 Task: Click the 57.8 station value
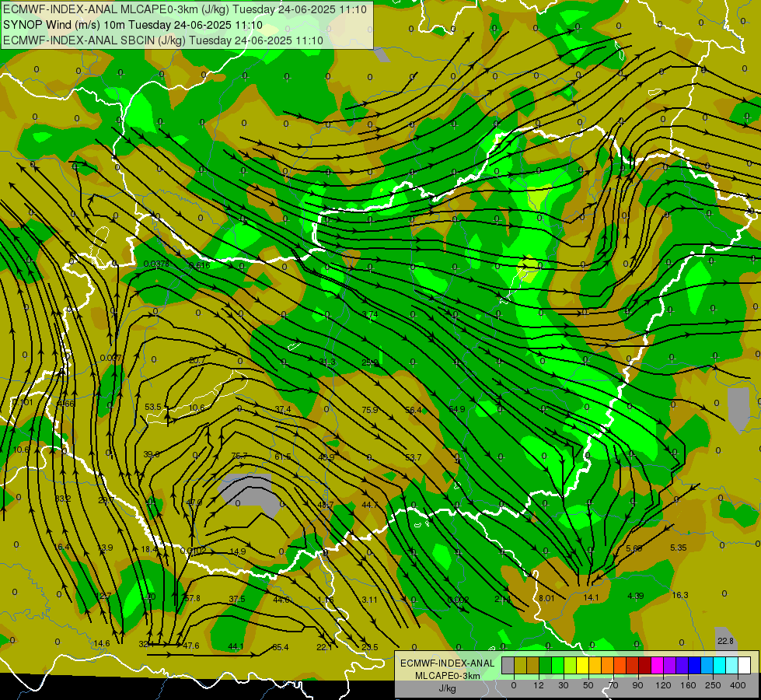193,598
